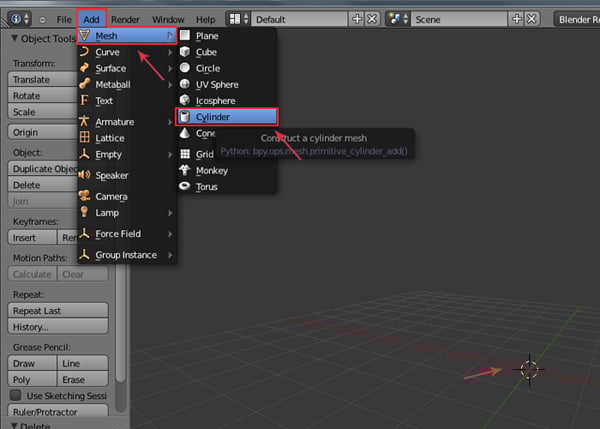Click the Cylinder mesh icon
Viewport: 600px width, 429px height.
click(185, 116)
